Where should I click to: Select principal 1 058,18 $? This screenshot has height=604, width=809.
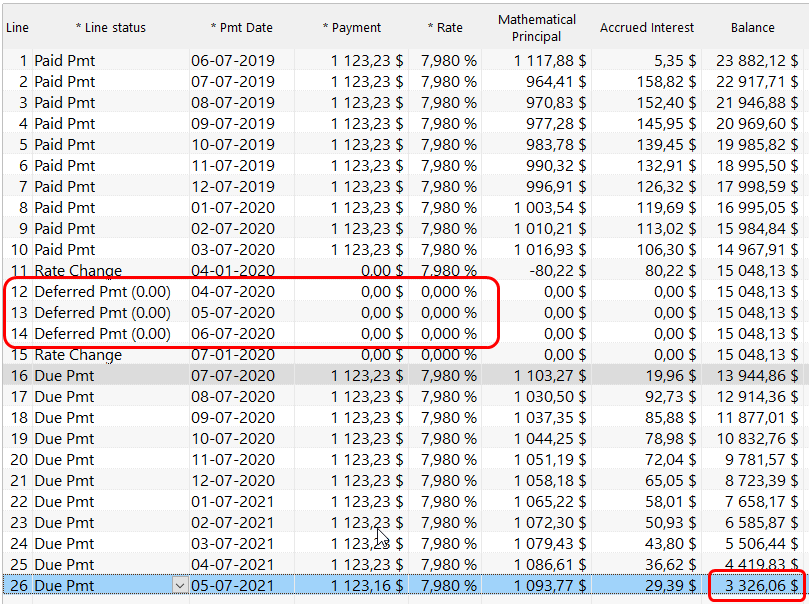pos(549,481)
